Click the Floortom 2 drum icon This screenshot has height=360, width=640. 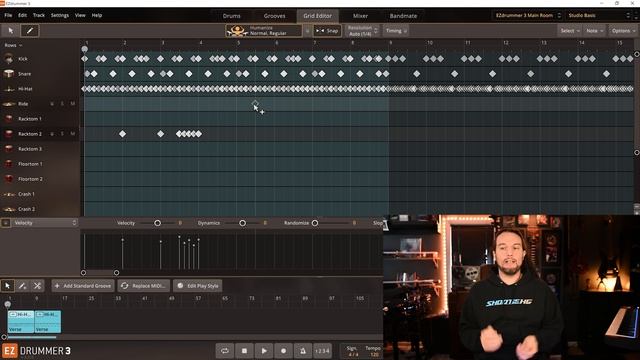[9, 179]
